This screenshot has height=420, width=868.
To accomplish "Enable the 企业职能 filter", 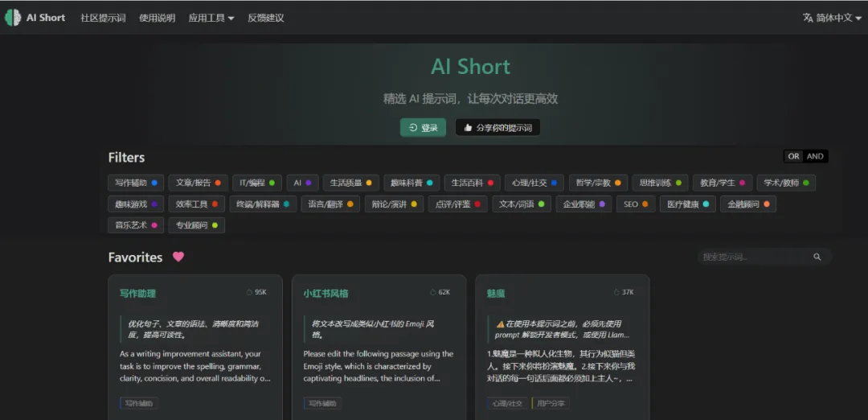I will (584, 204).
